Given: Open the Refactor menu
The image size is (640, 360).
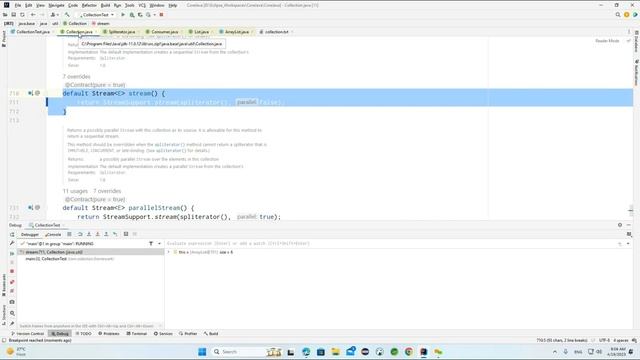Looking at the screenshot, I should pyautogui.click(x=89, y=5).
